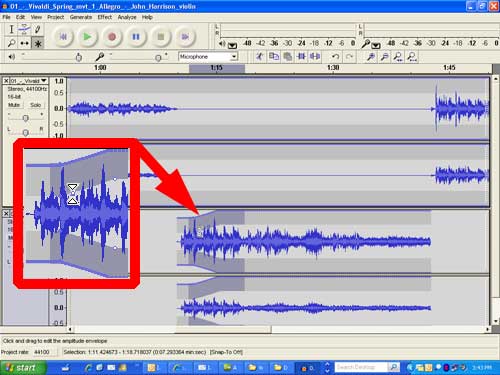Click the vertical scrollbar up arrow
This screenshot has width=500, height=375.
(496, 79)
